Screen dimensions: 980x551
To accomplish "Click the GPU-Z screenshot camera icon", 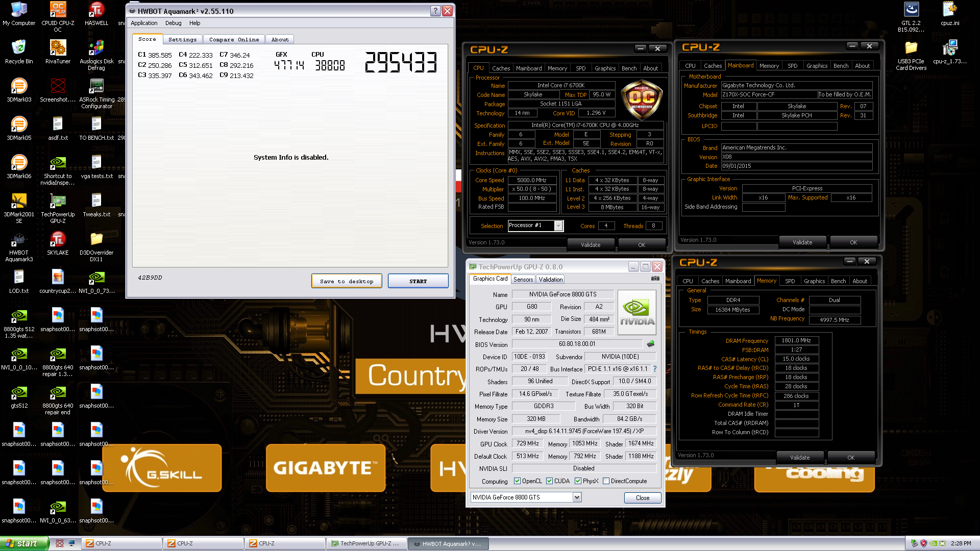I will 655,279.
